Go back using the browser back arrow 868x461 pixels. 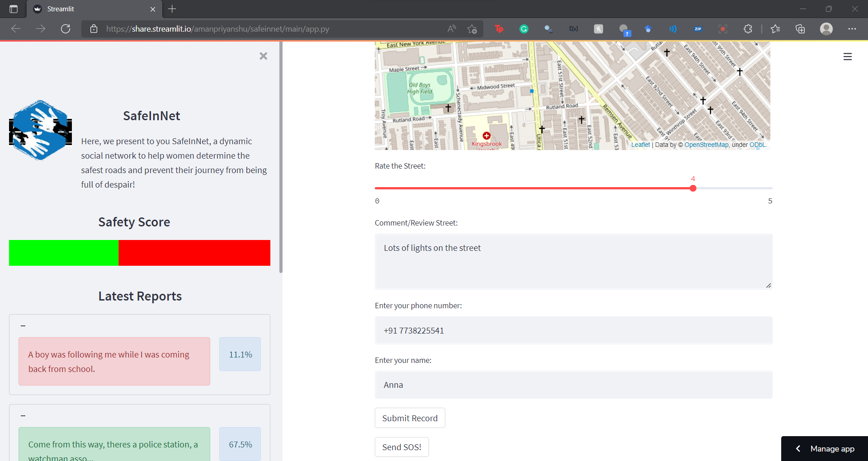[16, 29]
